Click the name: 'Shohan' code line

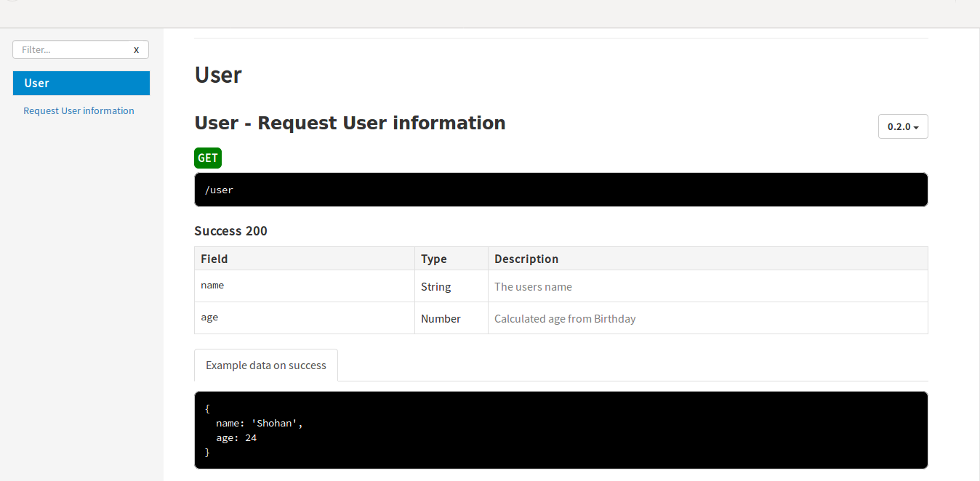coord(259,424)
